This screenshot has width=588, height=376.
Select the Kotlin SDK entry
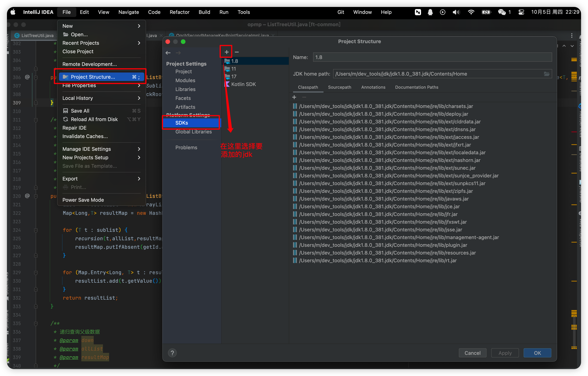click(x=243, y=84)
